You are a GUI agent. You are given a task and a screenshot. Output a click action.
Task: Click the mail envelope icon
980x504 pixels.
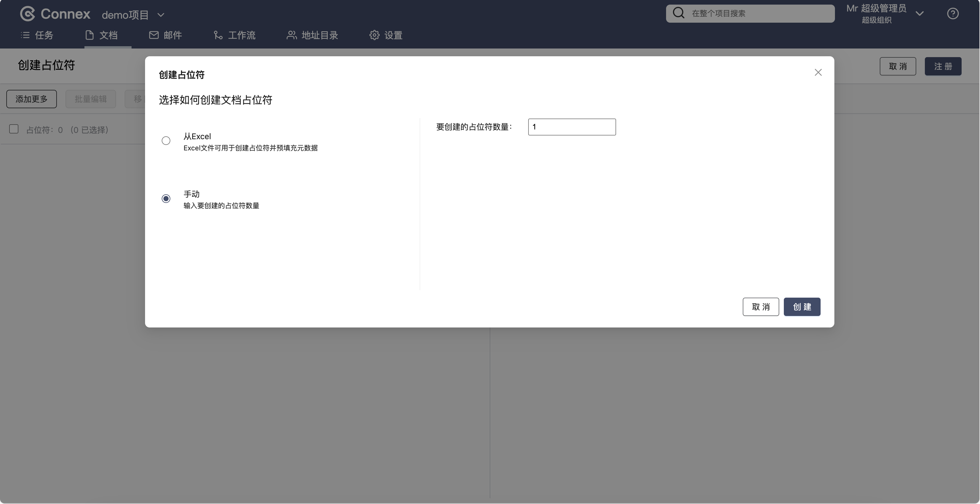tap(154, 35)
